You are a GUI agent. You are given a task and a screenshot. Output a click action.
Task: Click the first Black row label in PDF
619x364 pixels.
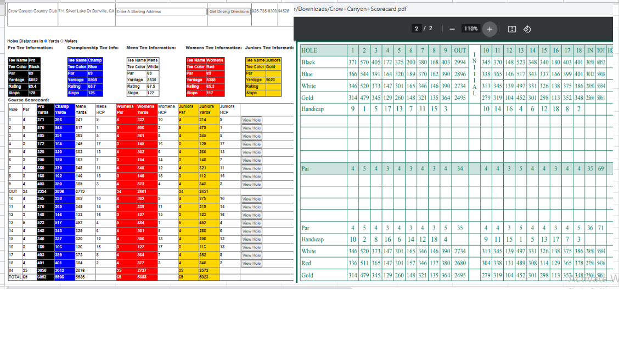click(x=308, y=62)
